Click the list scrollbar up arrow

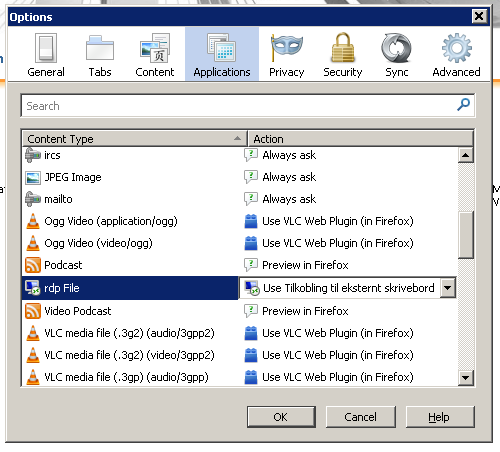465,155
